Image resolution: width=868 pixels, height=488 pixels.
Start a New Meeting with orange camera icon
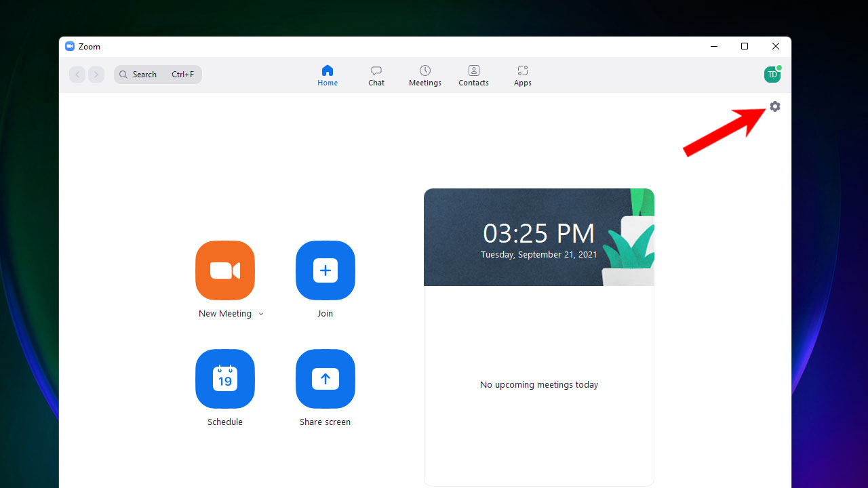225,270
